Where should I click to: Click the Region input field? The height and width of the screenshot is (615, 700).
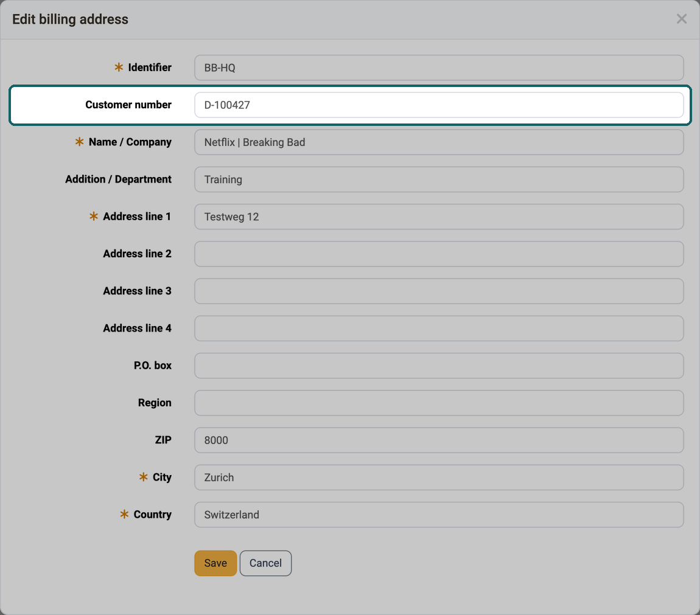click(439, 403)
